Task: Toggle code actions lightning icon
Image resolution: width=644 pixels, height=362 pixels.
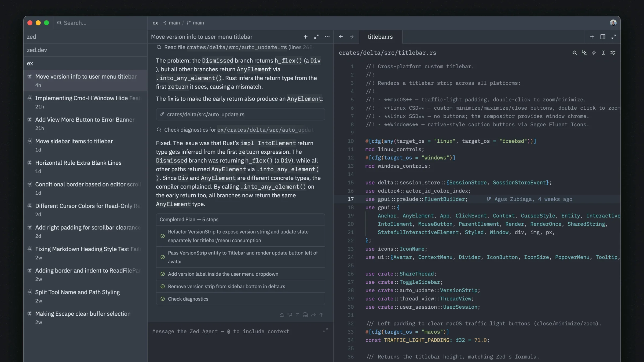Action: 594,53
